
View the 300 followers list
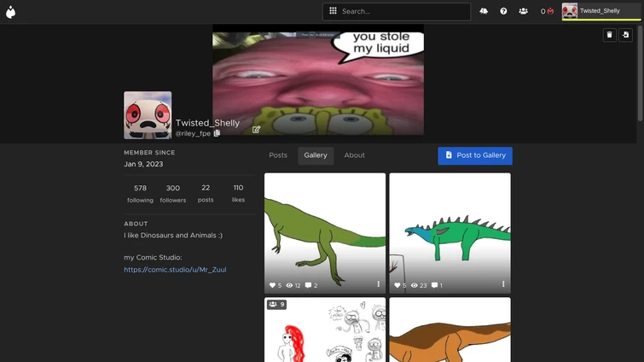pos(173,194)
